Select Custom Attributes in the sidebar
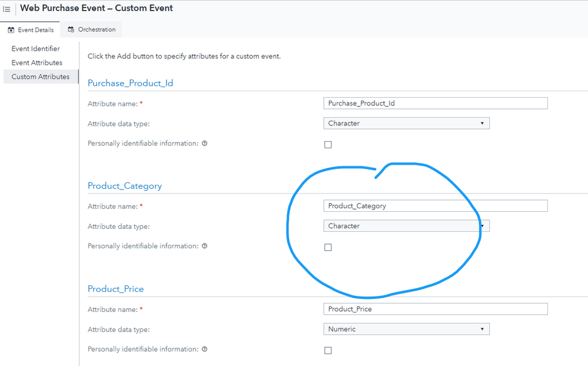The image size is (588, 366). 41,77
